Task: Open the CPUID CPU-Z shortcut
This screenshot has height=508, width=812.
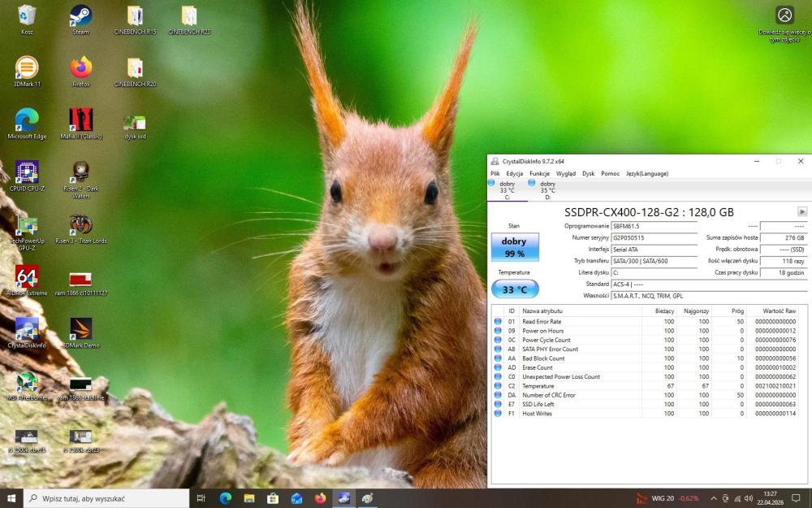Action: click(x=27, y=176)
